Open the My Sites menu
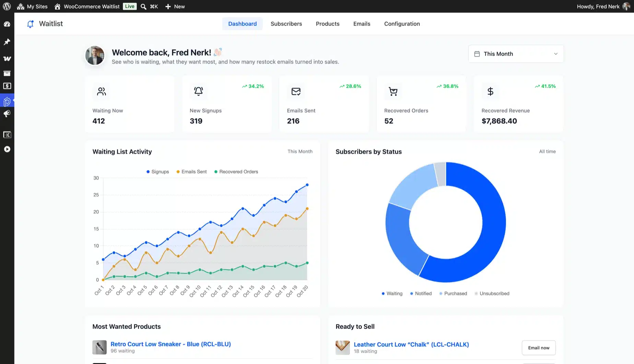 pos(32,6)
